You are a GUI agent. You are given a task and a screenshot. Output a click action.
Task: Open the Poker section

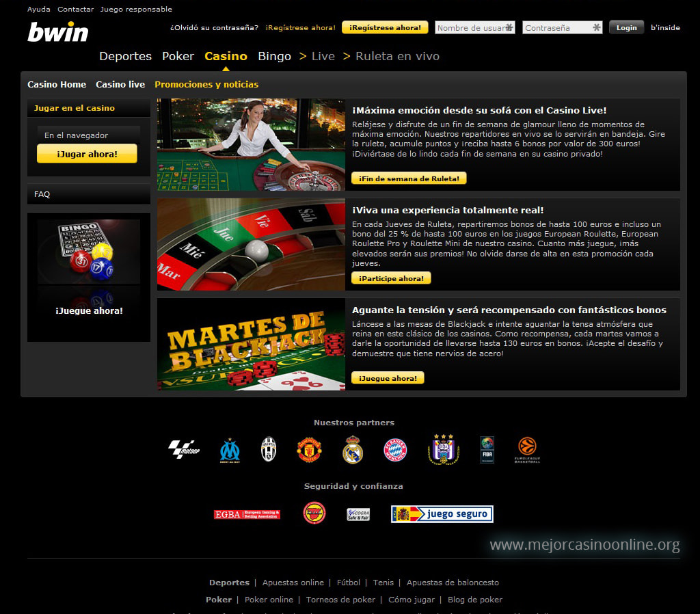pos(178,57)
